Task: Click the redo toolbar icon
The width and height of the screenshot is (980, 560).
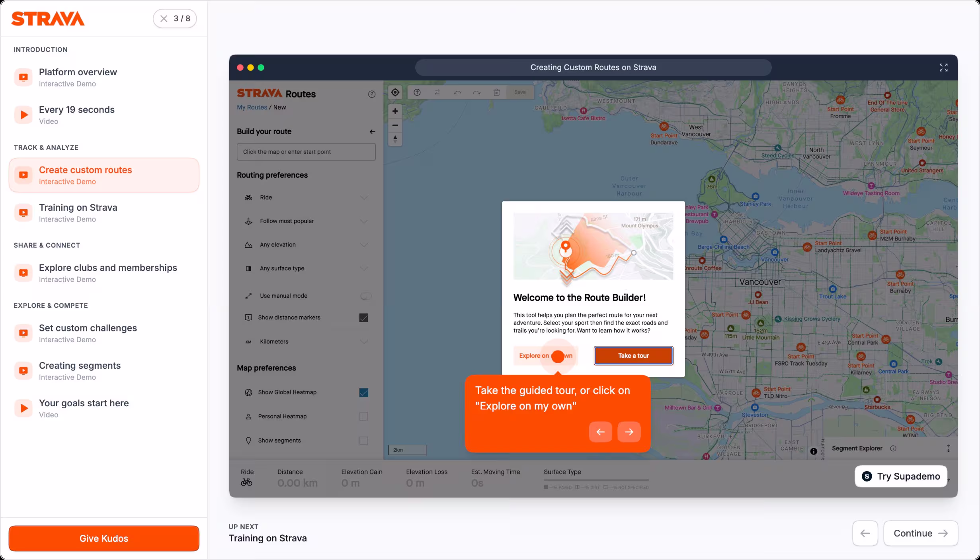Action: click(476, 92)
